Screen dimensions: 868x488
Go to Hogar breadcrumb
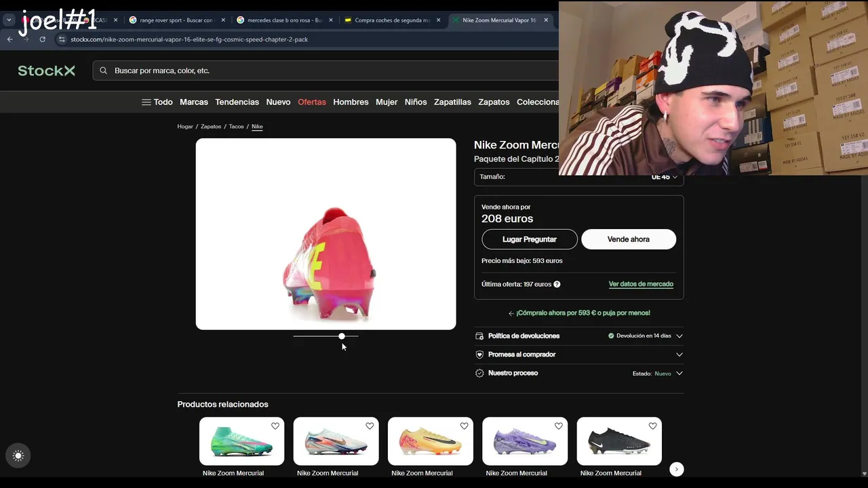point(185,127)
